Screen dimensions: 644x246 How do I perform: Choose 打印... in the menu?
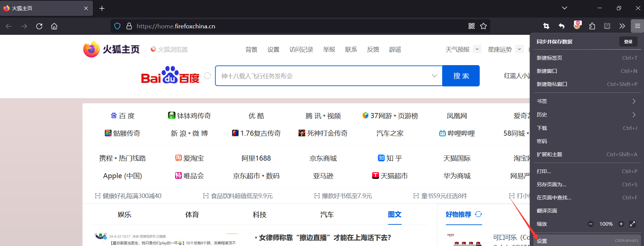click(x=587, y=171)
